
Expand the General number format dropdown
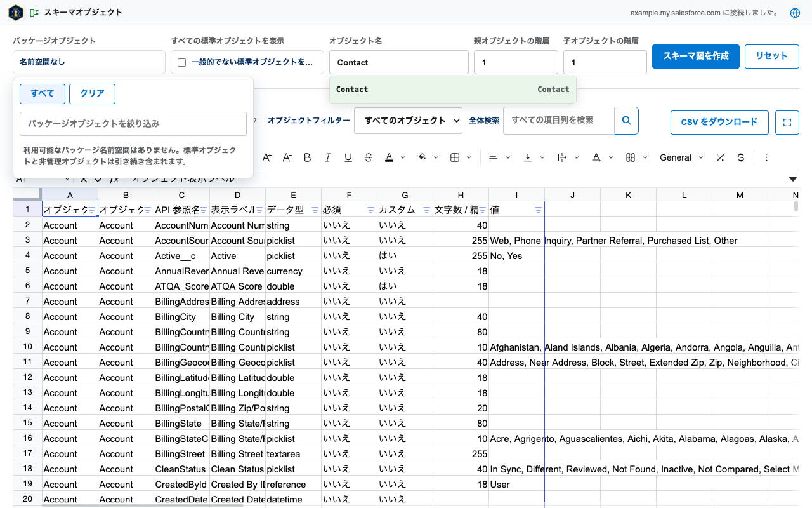pos(681,157)
